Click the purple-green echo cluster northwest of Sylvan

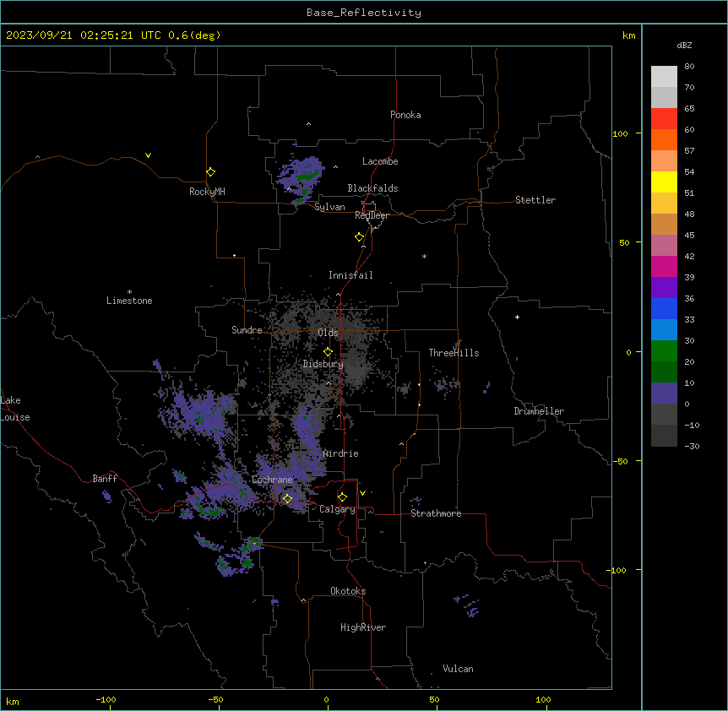click(x=301, y=179)
